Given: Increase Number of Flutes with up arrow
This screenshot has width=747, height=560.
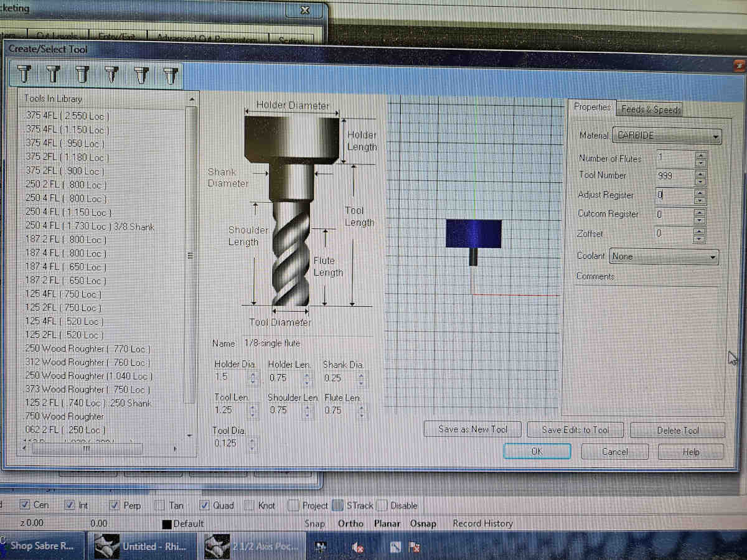Looking at the screenshot, I should coord(700,155).
